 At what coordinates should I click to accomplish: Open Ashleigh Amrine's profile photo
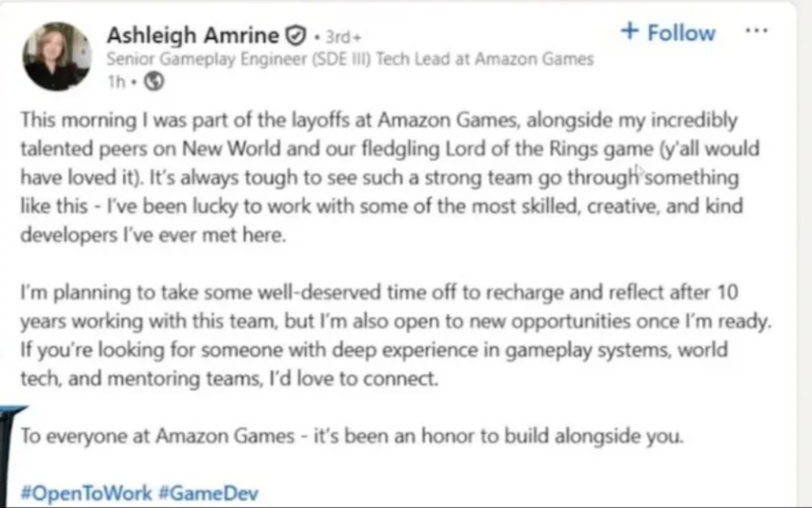point(57,56)
